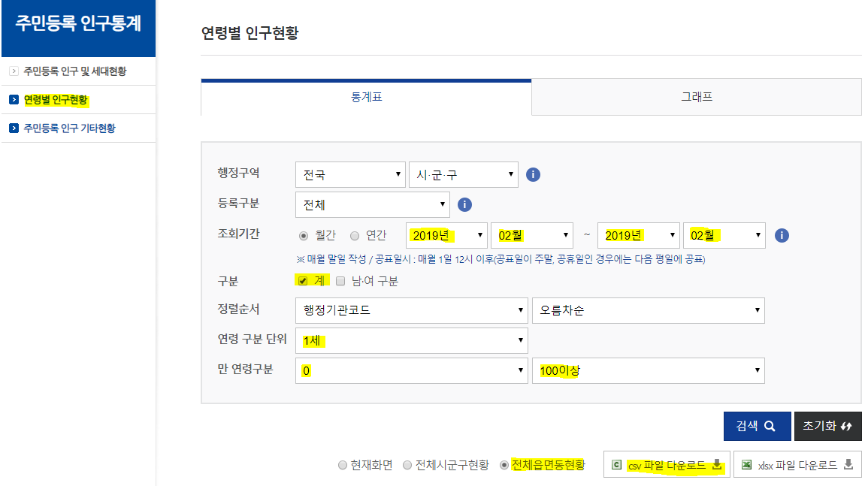Open the start month 02월 dropdown

coord(532,235)
